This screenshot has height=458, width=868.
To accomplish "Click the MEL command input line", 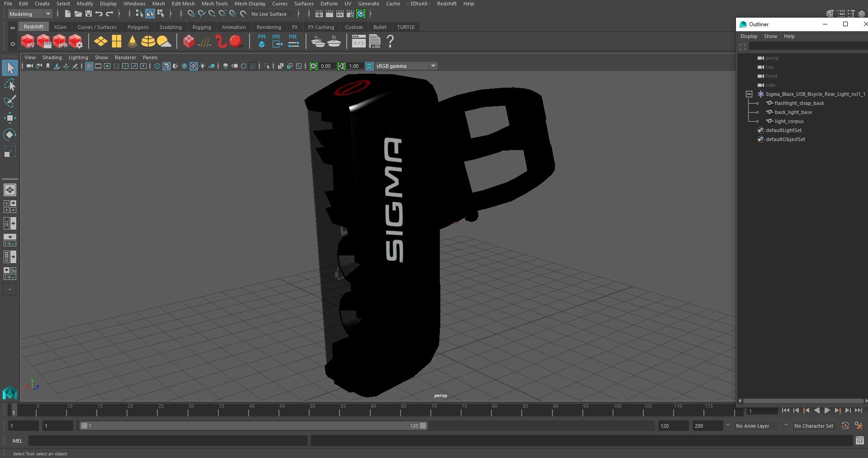I will click(168, 441).
